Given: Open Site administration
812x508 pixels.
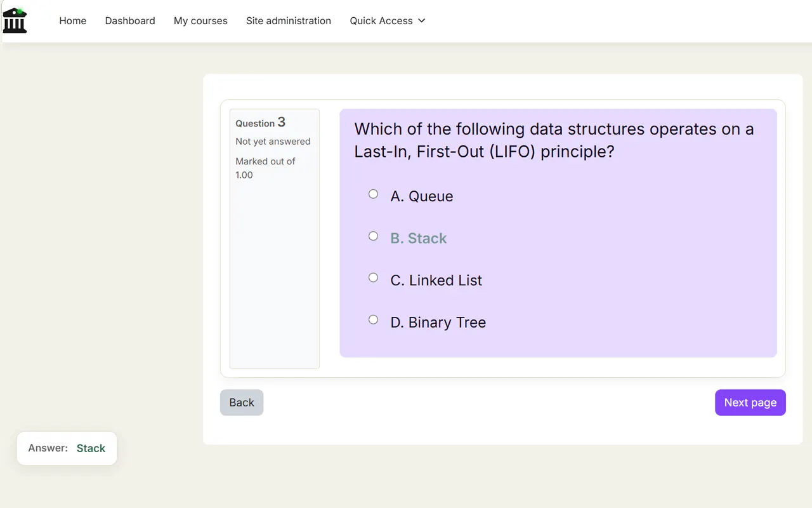Looking at the screenshot, I should tap(289, 21).
